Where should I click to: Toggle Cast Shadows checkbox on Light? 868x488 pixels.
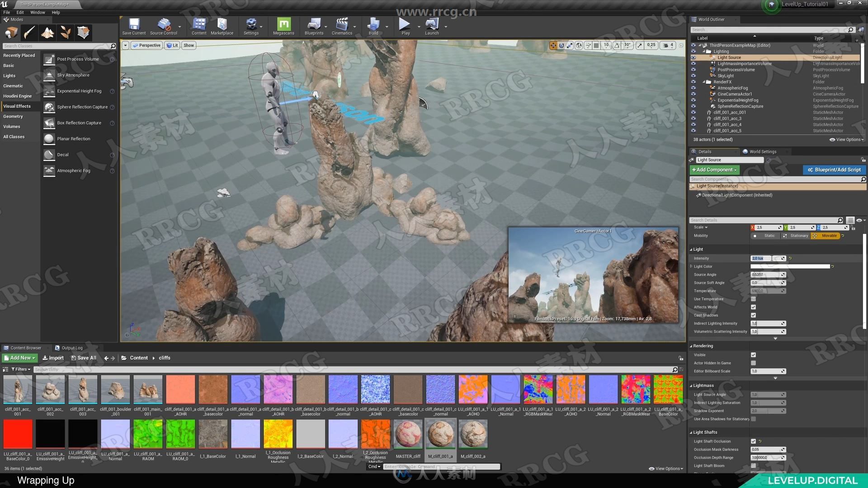[754, 314]
